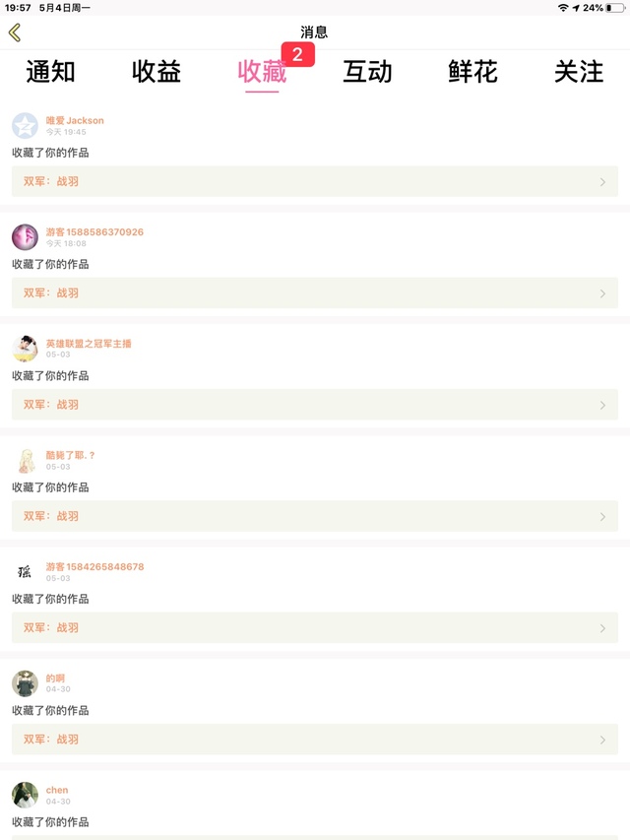Open chen's profile avatar

coord(25,795)
